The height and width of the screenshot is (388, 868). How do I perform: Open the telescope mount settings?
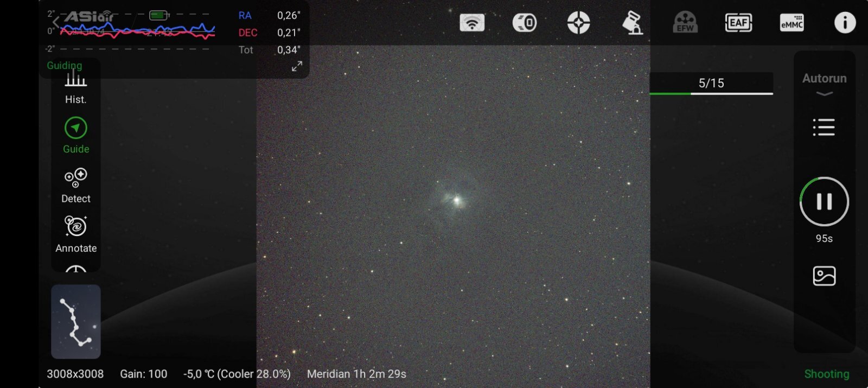pos(632,23)
